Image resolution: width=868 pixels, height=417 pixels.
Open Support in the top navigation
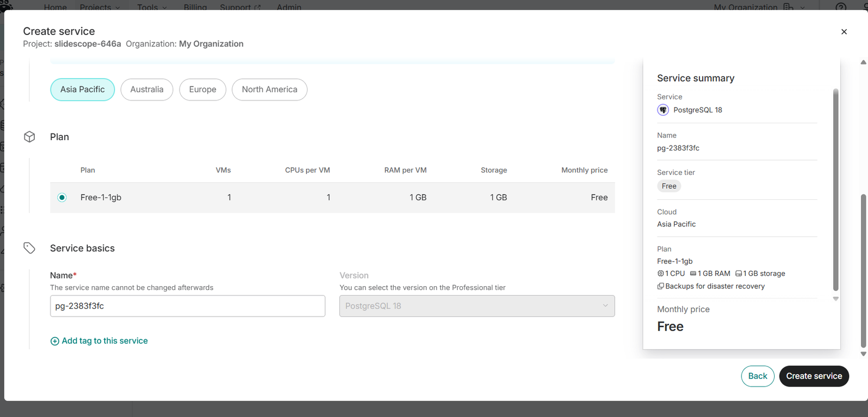240,7
